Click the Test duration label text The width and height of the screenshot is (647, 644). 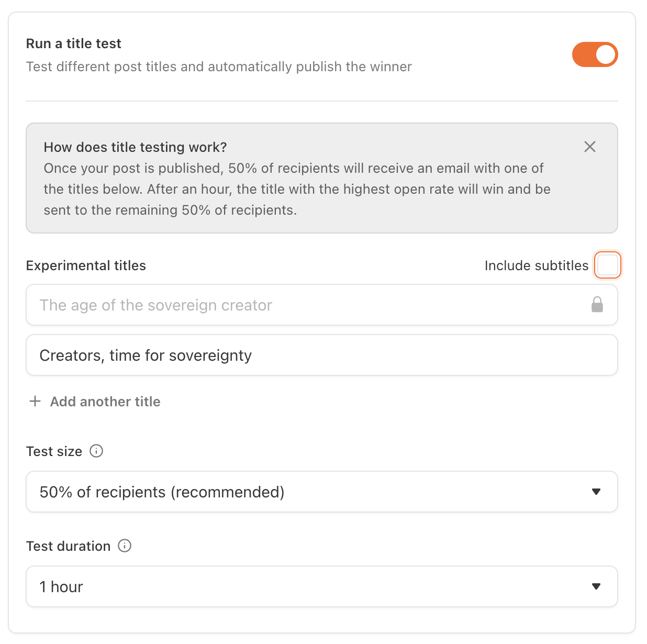pyautogui.click(x=68, y=546)
